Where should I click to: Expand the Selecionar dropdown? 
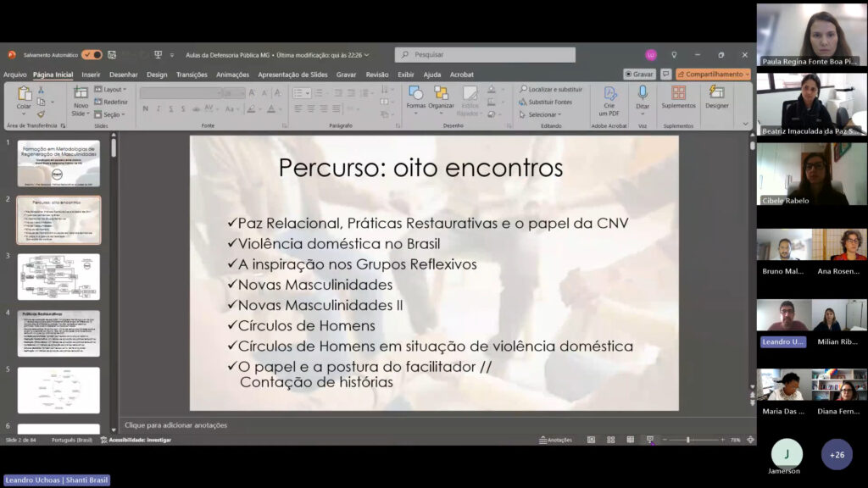[542, 114]
